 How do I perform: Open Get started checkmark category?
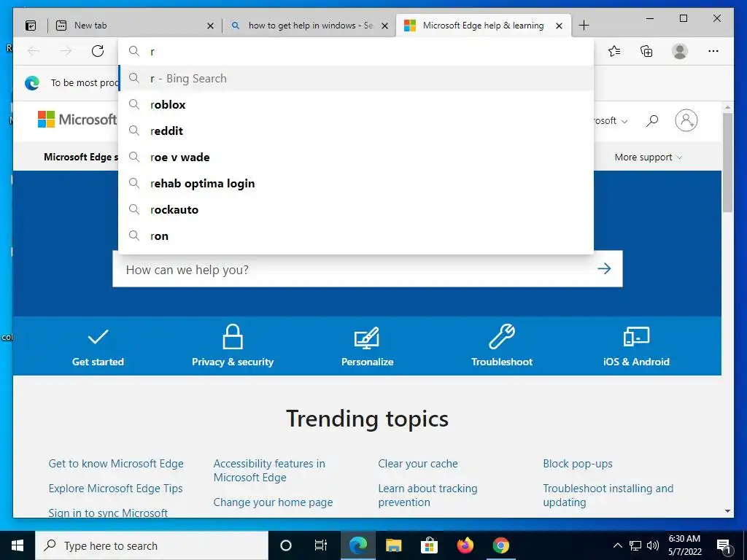[98, 347]
